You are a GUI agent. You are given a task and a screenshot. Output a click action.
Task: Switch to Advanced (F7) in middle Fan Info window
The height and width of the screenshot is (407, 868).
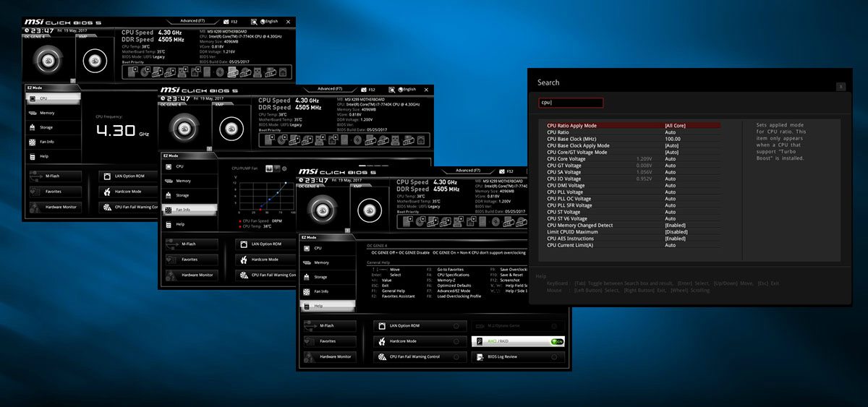[330, 88]
